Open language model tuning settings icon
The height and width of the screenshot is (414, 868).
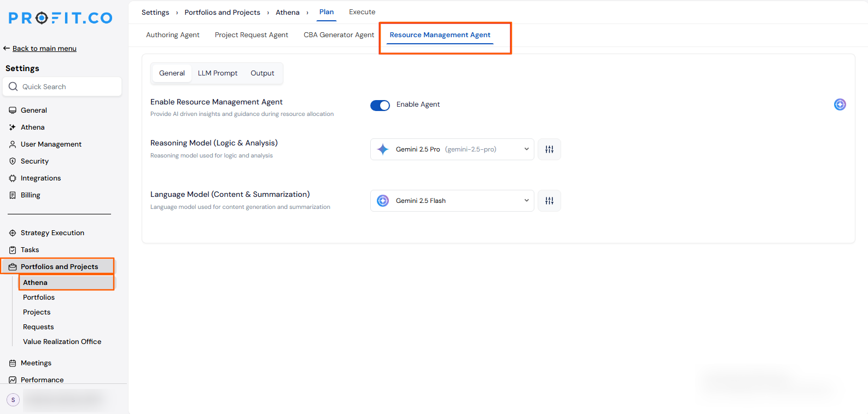[549, 201]
